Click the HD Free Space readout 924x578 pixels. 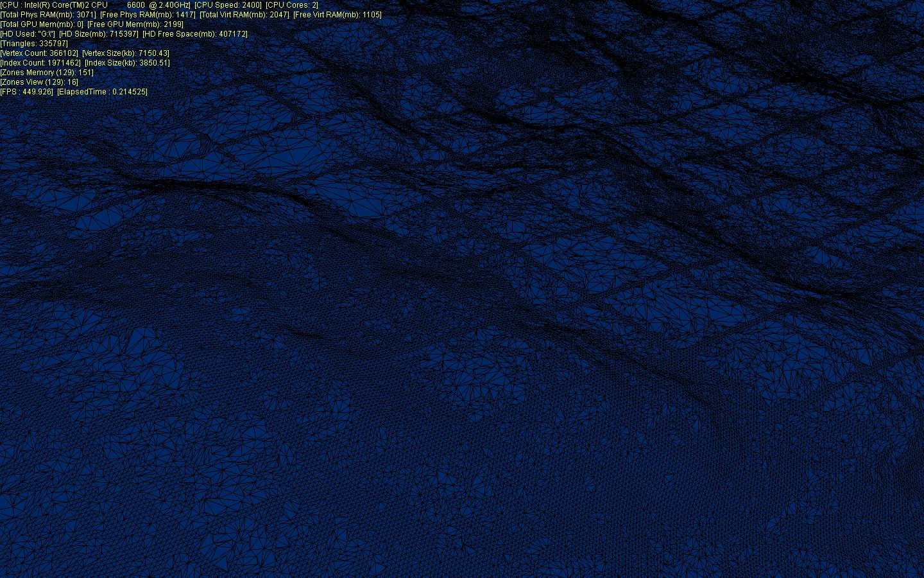coord(195,34)
